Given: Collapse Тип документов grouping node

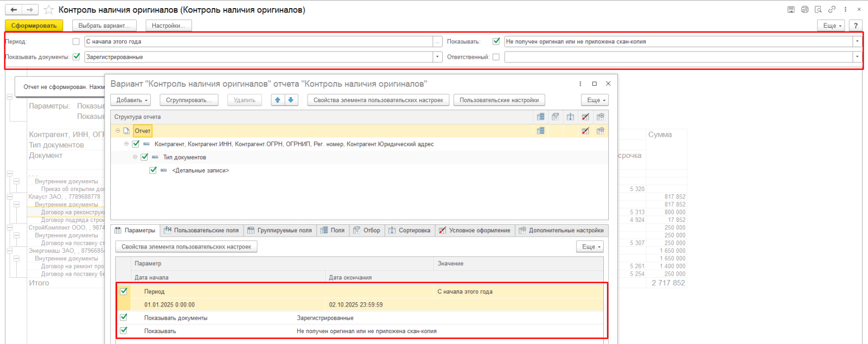Looking at the screenshot, I should (135, 157).
